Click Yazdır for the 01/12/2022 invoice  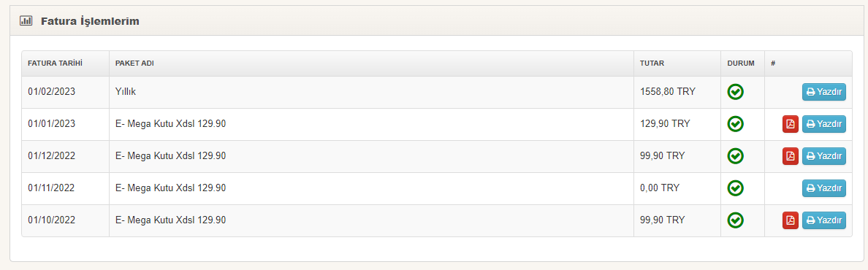(x=823, y=156)
